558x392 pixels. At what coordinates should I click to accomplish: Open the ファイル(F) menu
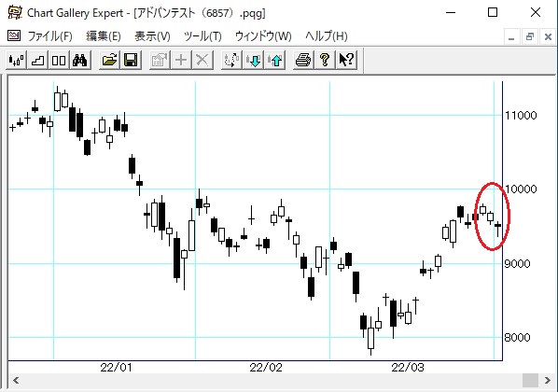[49, 36]
